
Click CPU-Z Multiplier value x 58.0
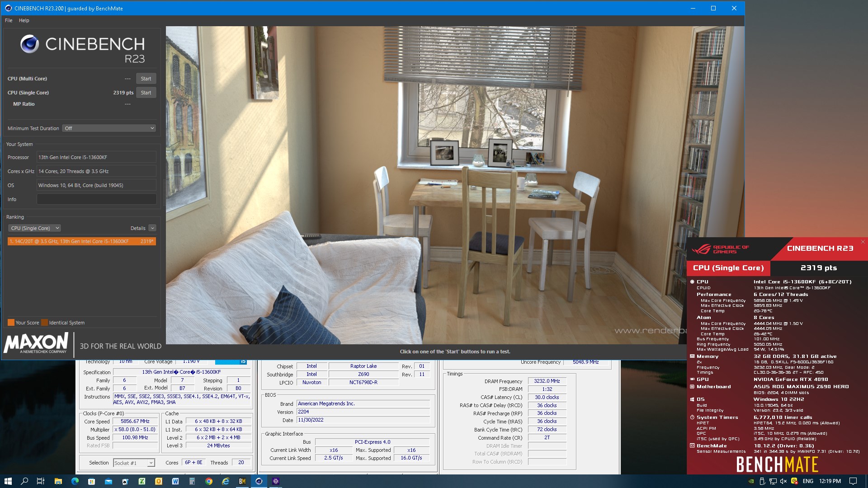click(135, 429)
